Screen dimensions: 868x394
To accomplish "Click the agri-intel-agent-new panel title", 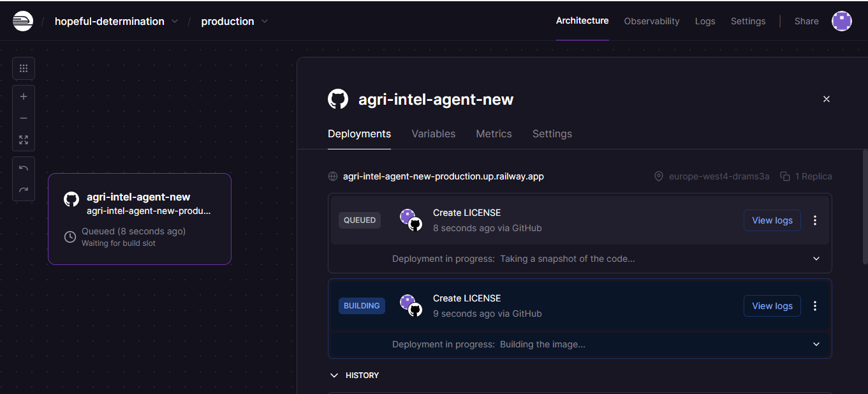I will [x=436, y=99].
